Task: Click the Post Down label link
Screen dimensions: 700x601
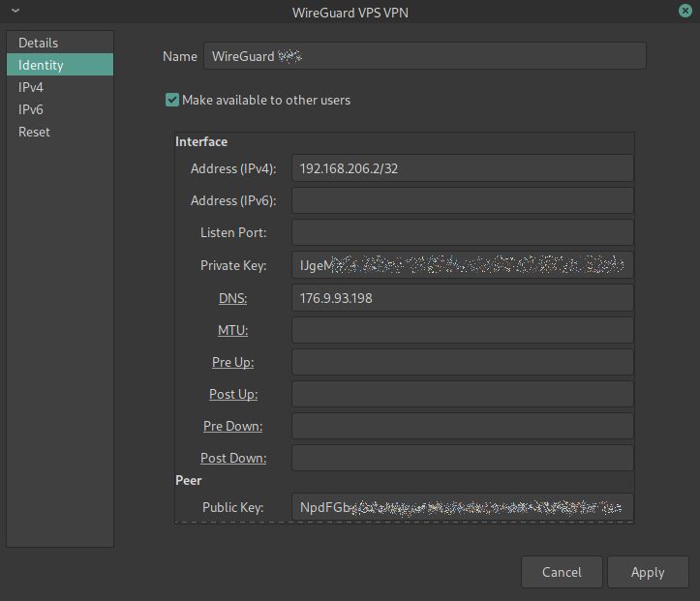Action: point(233,458)
